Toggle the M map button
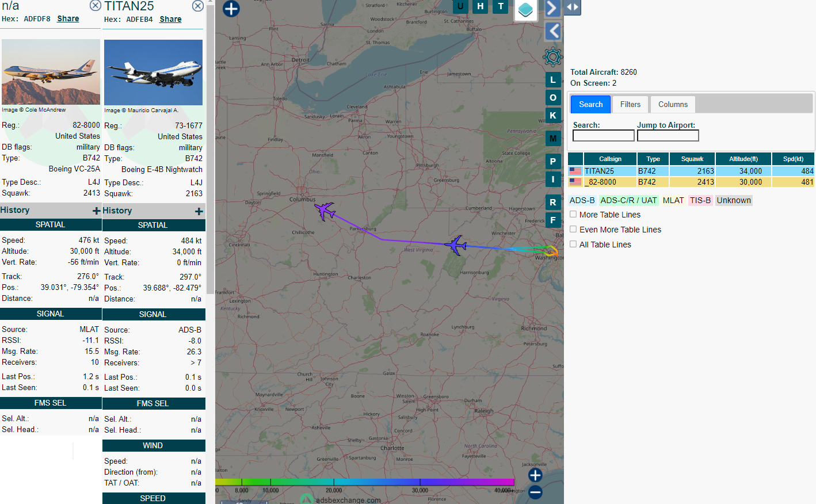Image resolution: width=816 pixels, height=504 pixels. 553,138
